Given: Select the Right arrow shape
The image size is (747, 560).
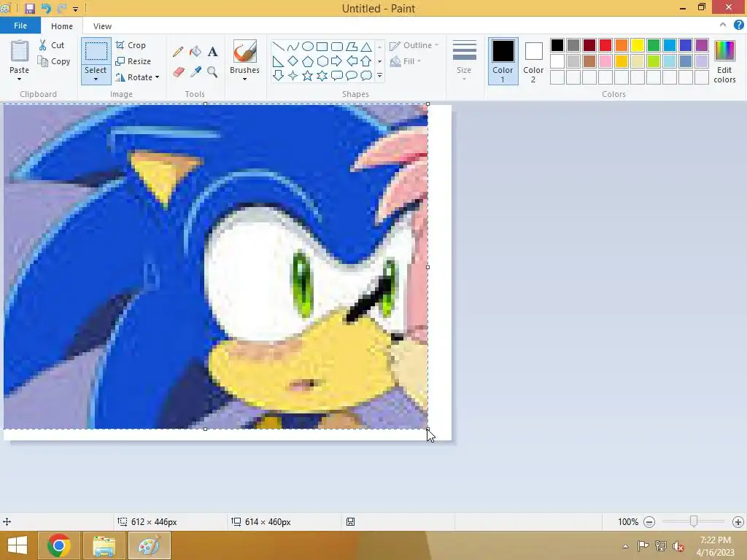Looking at the screenshot, I should pyautogui.click(x=337, y=61).
